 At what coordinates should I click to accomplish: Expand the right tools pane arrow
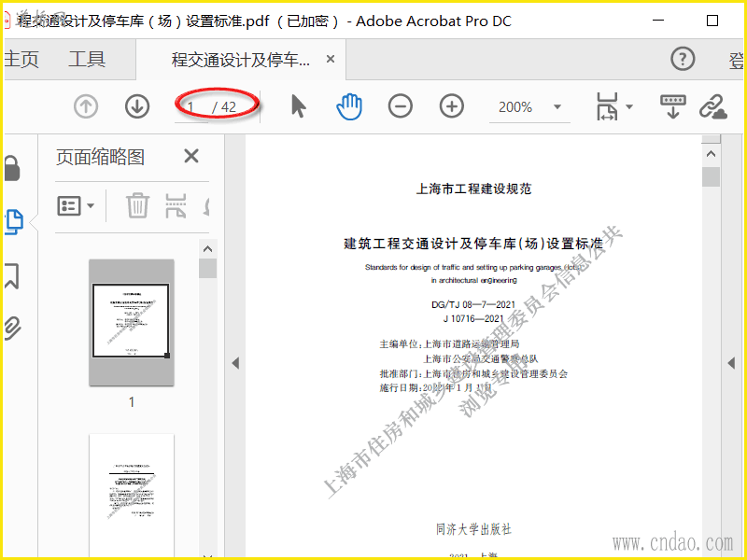click(x=732, y=363)
